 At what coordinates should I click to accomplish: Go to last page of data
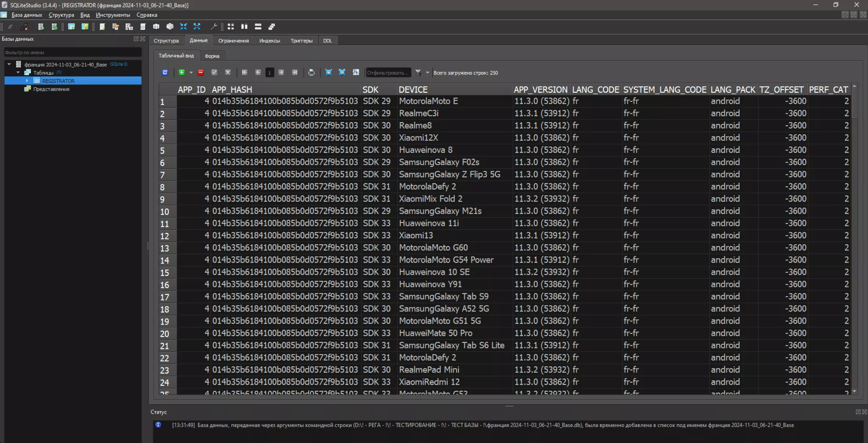(x=295, y=72)
